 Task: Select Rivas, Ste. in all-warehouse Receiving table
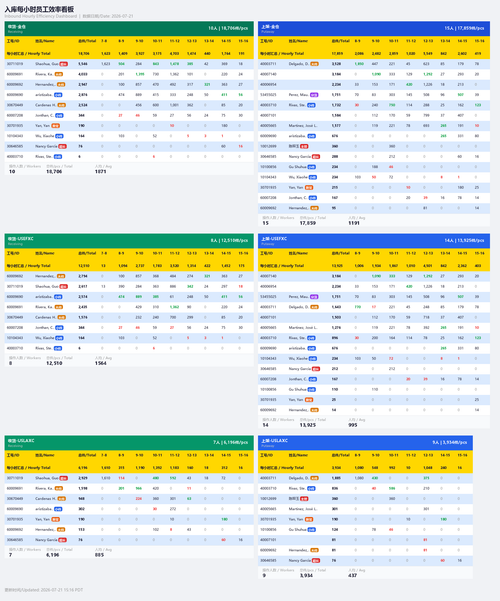(44, 156)
